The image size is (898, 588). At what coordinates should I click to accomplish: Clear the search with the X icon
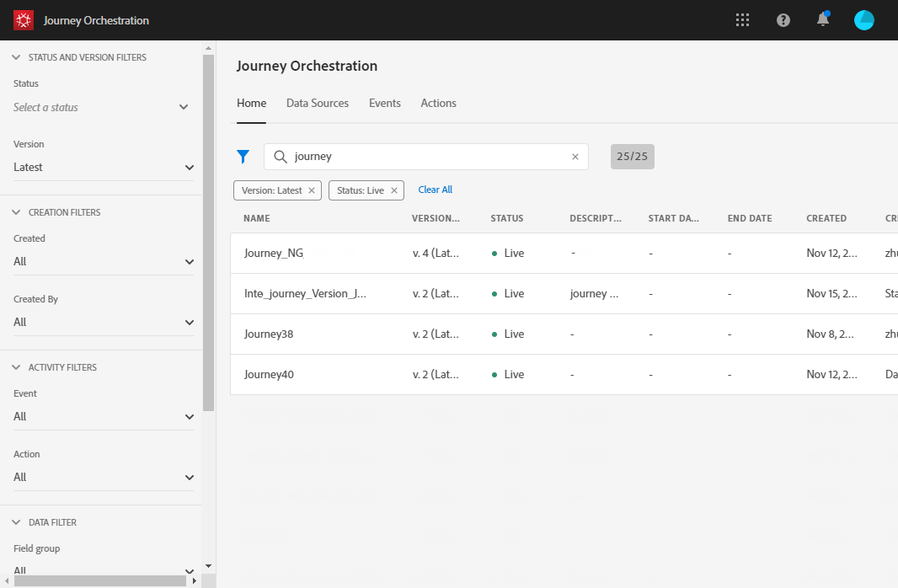575,157
